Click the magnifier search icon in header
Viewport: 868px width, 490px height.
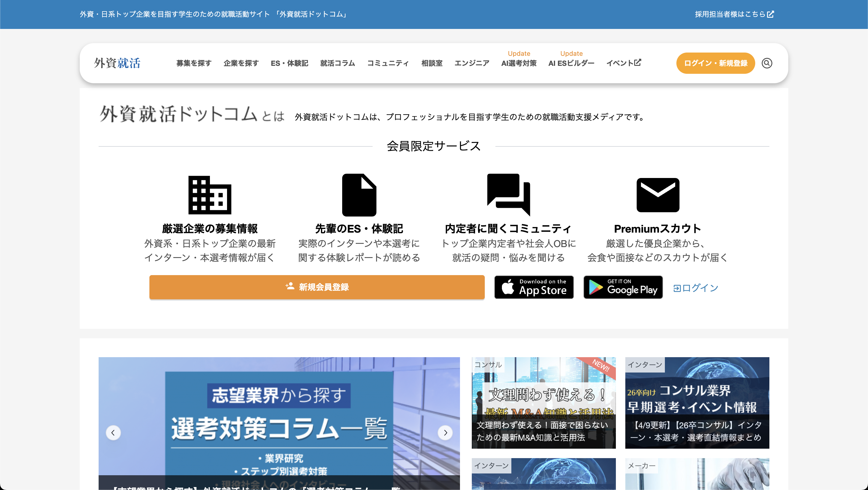(x=766, y=63)
